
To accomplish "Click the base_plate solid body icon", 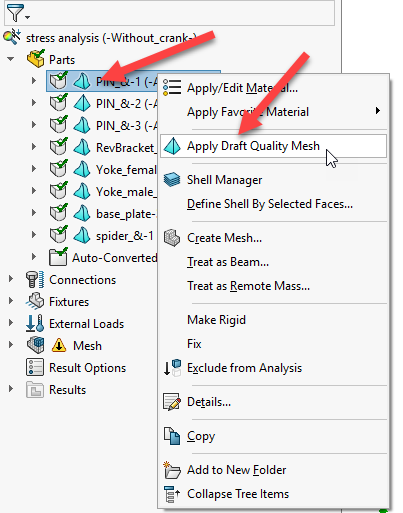I will (59, 213).
